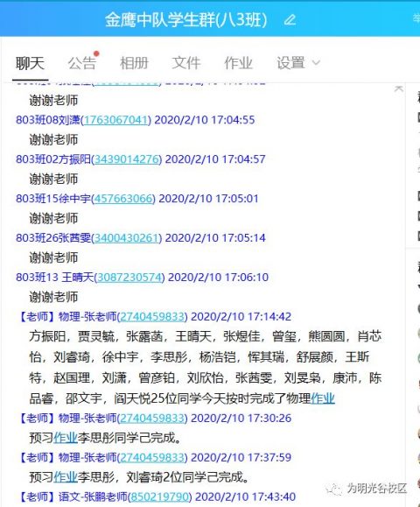This screenshot has width=420, height=507.
Task: Expand the 设置 dropdown arrow
Action: tap(316, 62)
